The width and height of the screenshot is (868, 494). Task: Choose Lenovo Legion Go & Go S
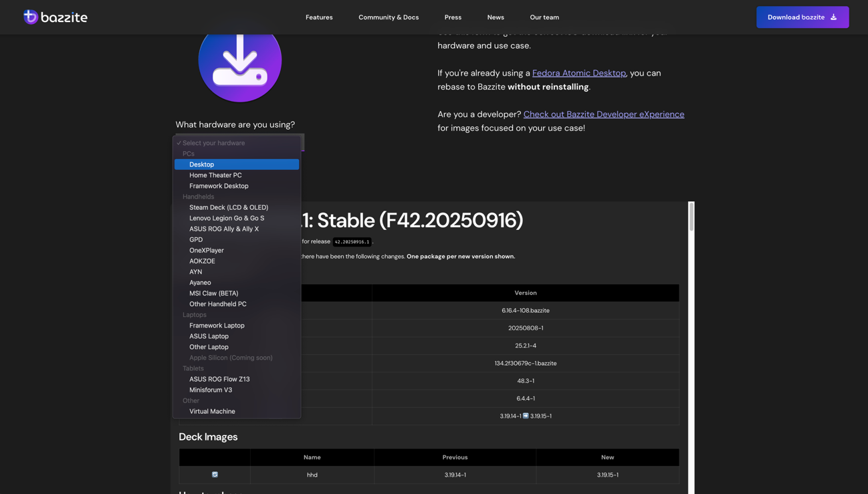237,218
